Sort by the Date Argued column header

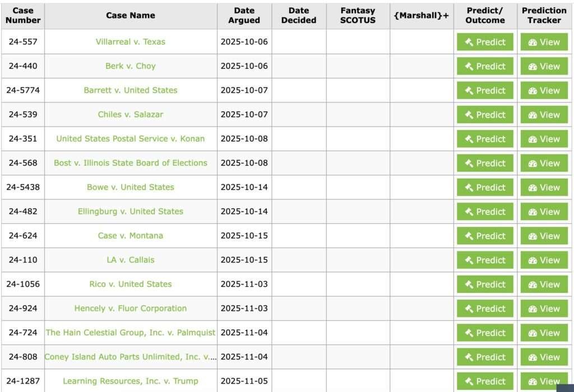[x=244, y=15]
